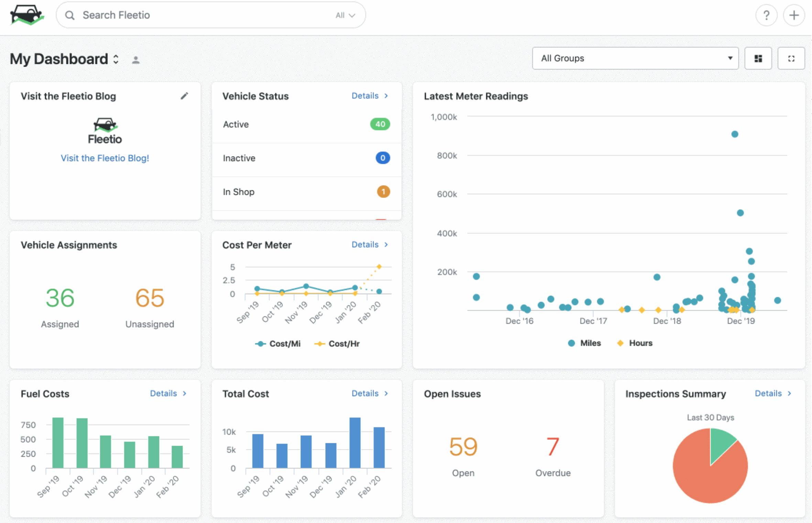Edit the Fleetio Blog widget with pencil icon
Viewport: 812px width, 523px height.
184,96
